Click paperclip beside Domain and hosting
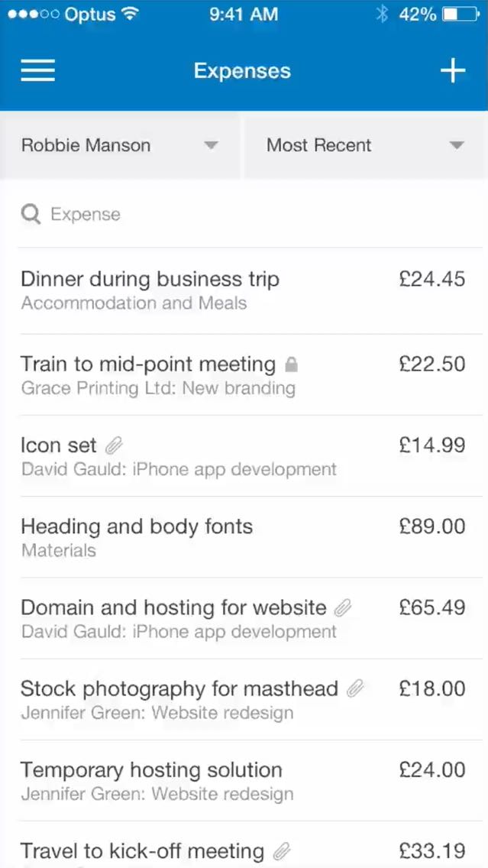This screenshot has height=868, width=488. pos(343,608)
